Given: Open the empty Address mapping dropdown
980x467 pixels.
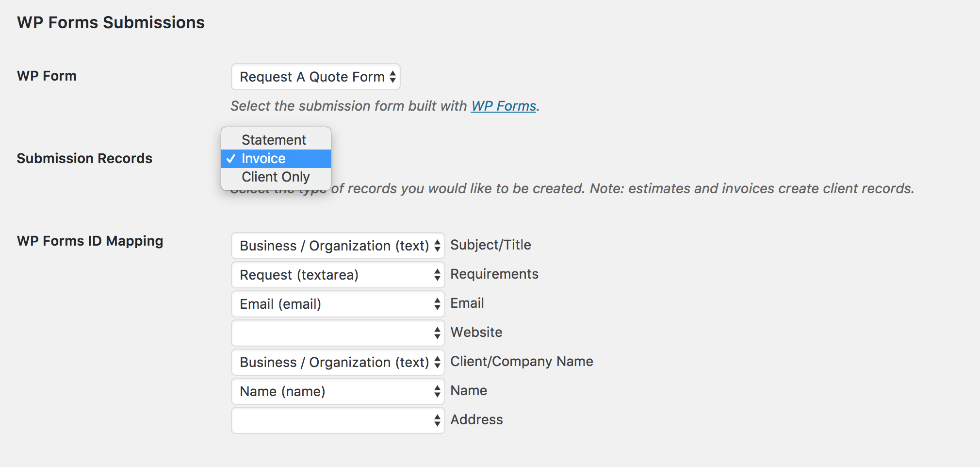Looking at the screenshot, I should (x=338, y=420).
